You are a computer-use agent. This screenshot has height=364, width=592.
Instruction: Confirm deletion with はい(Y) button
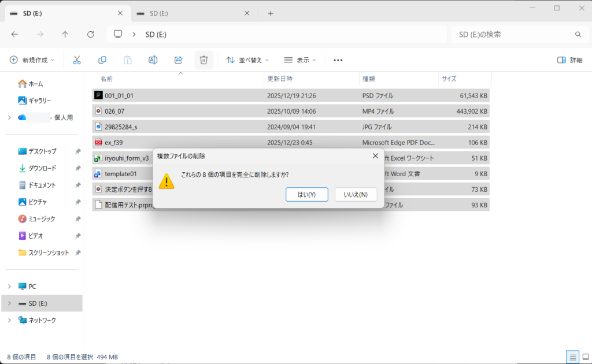click(307, 195)
